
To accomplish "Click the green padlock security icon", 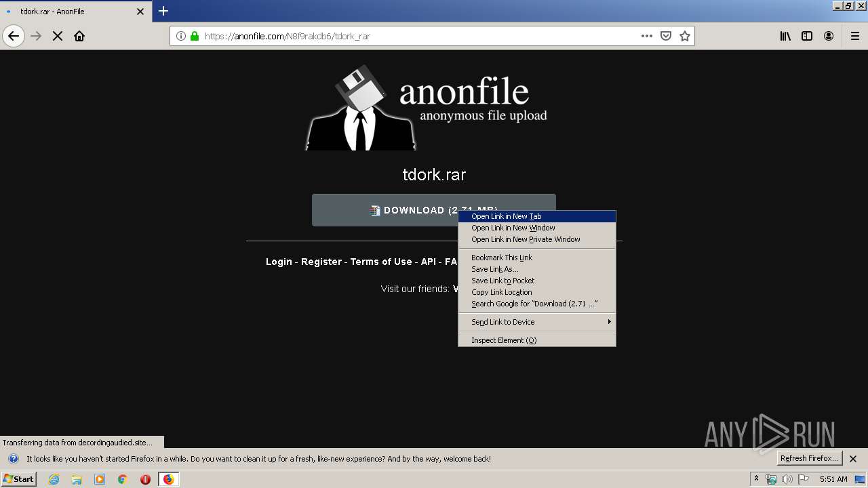I will (x=195, y=36).
